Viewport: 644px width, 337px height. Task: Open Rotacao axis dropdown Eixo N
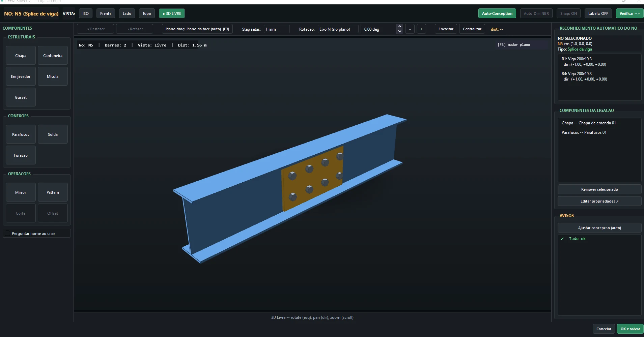coord(338,29)
